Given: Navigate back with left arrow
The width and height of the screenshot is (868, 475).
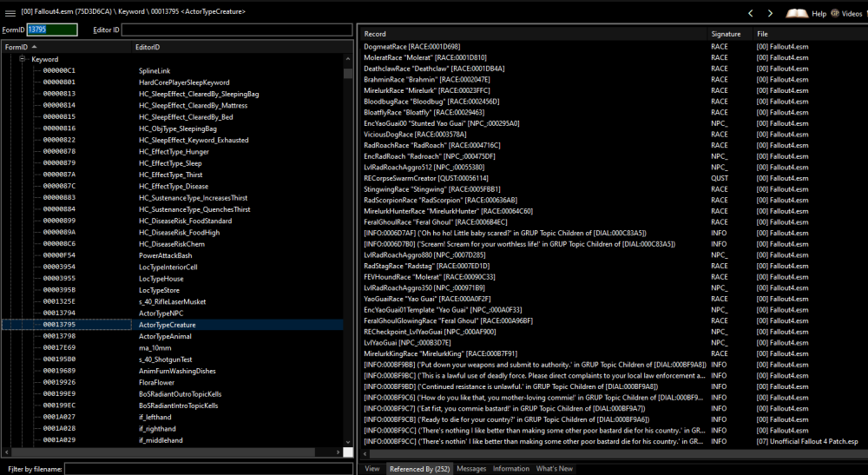Looking at the screenshot, I should [x=751, y=13].
